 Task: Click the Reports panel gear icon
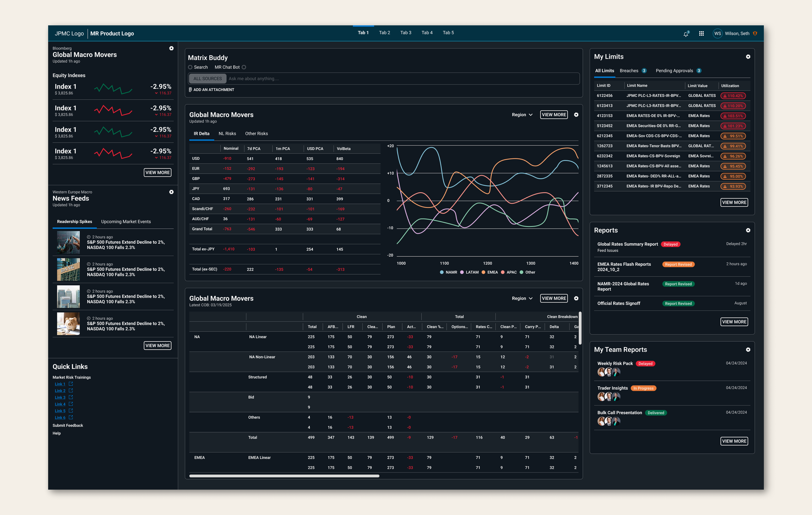coord(748,230)
